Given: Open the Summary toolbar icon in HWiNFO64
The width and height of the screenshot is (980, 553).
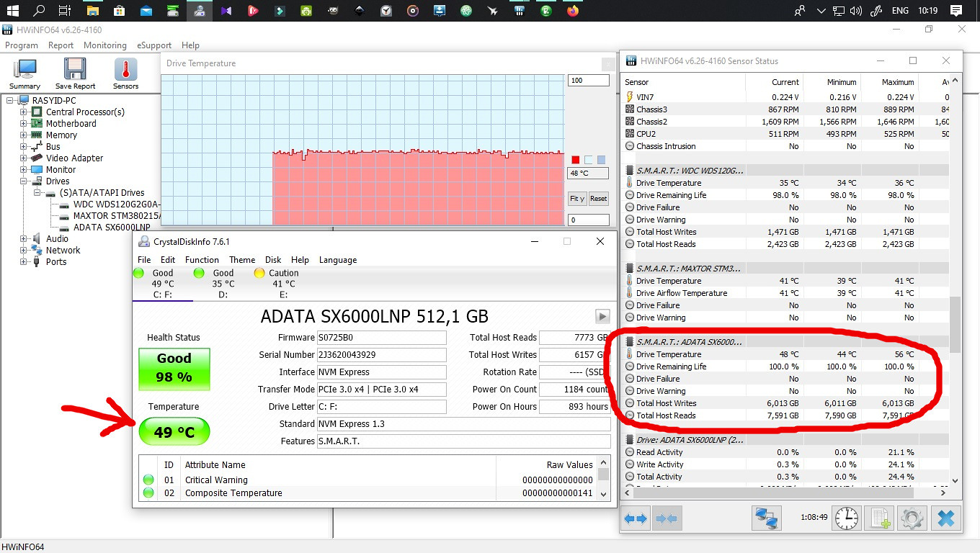Looking at the screenshot, I should tap(24, 73).
